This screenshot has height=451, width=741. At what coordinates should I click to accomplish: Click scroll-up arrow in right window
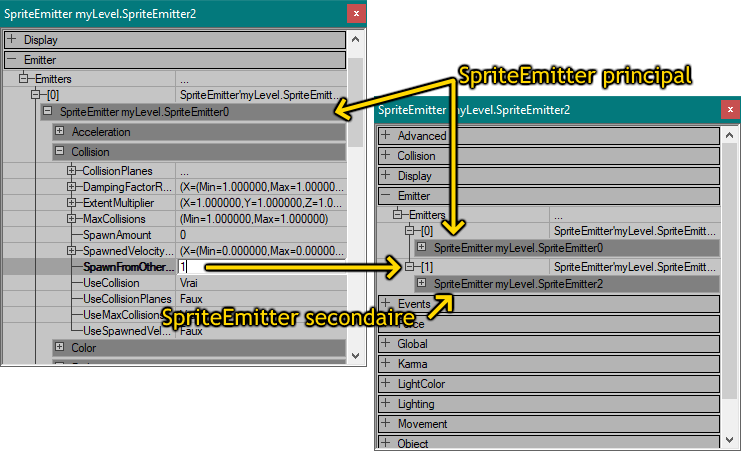coord(730,135)
